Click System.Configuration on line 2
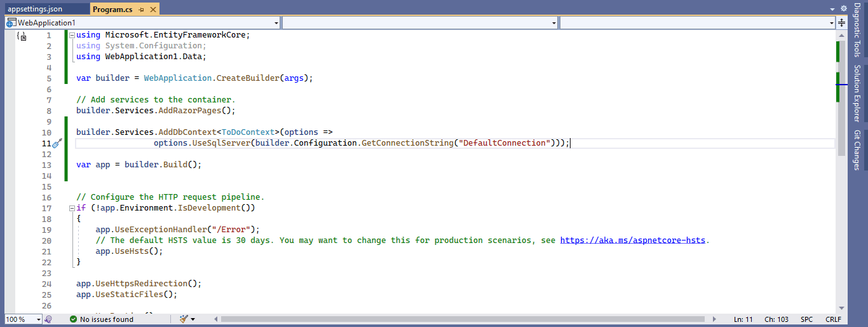The width and height of the screenshot is (868, 327). coord(153,46)
